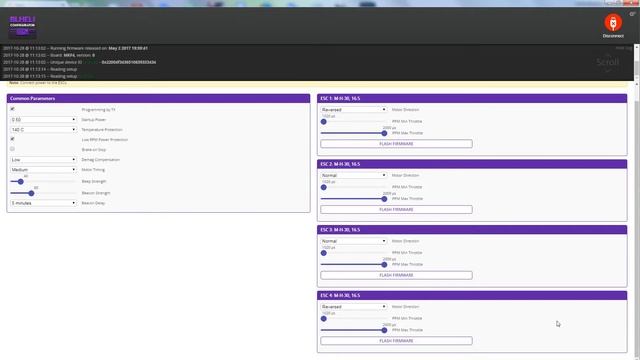Screen dimensions: 640x360
Task: Click the log panel vertical scrollbar
Action: click(x=637, y=62)
